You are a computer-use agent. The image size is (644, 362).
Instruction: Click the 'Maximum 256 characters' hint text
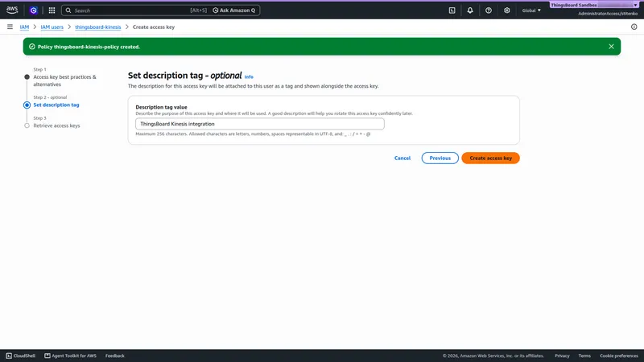pyautogui.click(x=253, y=134)
